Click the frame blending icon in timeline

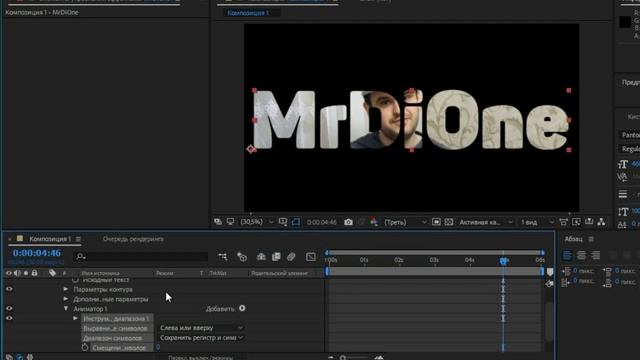276,257
